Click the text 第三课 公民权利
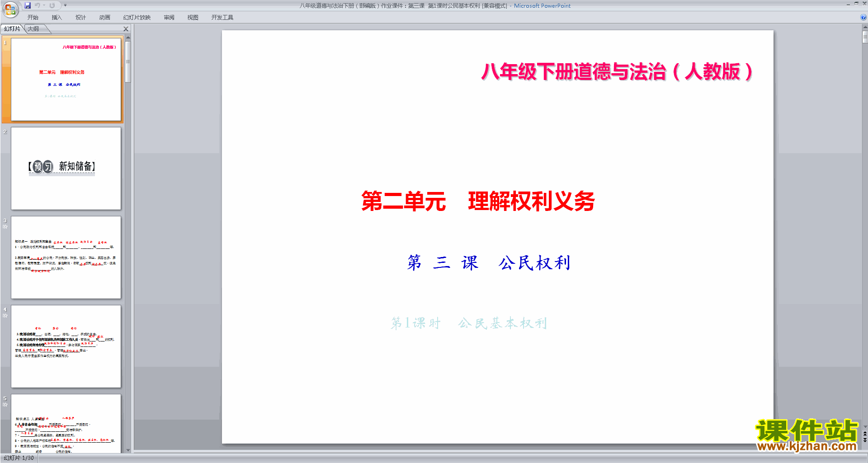 pos(489,262)
